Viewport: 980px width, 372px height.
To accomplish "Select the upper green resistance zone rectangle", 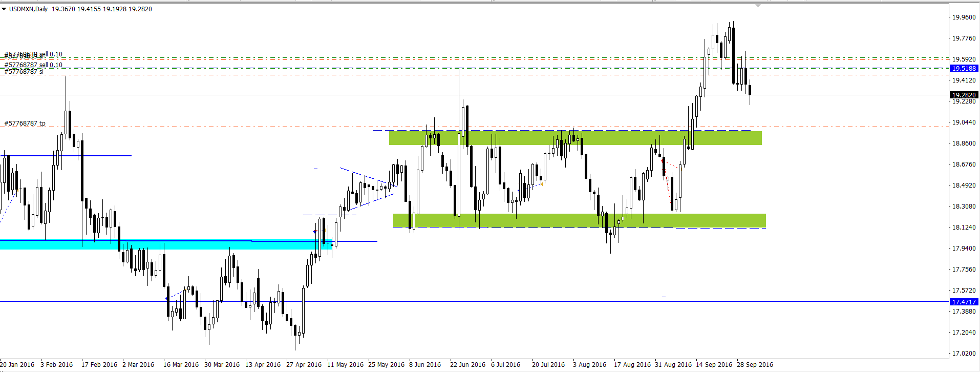I will [x=576, y=138].
